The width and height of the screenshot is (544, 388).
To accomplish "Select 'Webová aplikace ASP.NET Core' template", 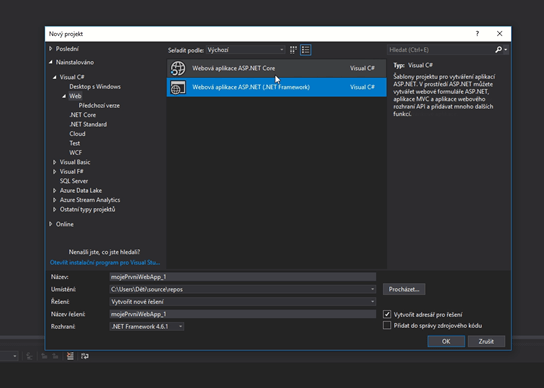I will pos(277,68).
